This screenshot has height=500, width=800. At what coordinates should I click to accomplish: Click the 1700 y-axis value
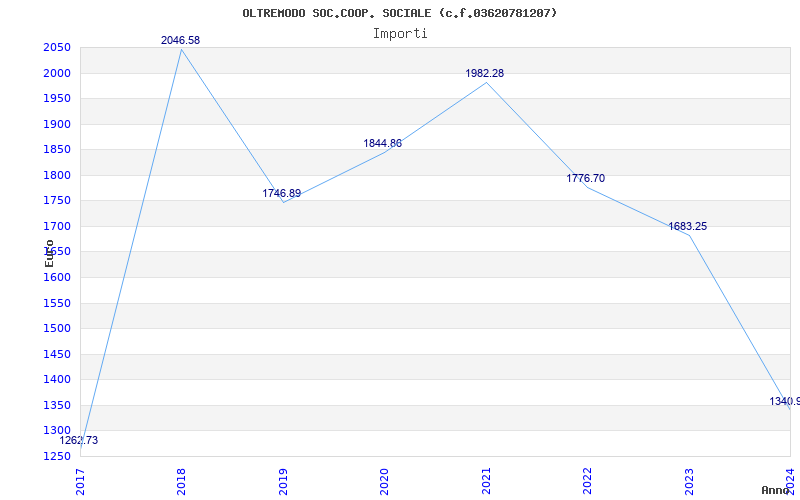57,227
